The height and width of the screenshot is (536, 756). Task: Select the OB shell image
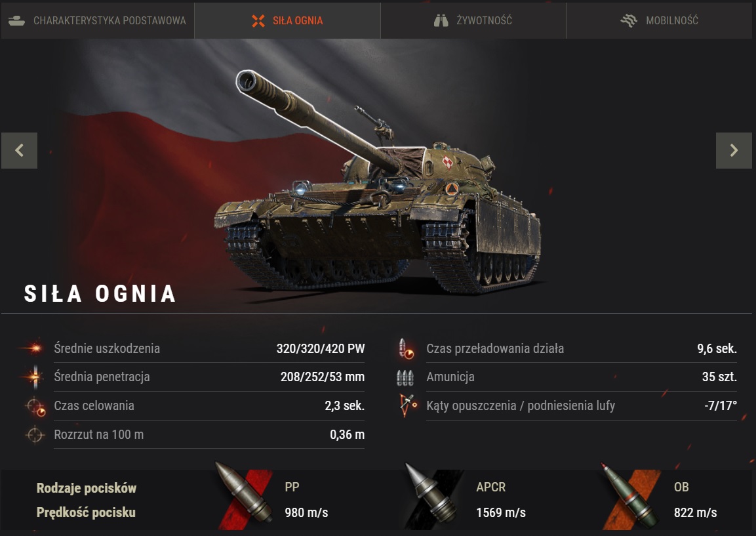point(629,495)
